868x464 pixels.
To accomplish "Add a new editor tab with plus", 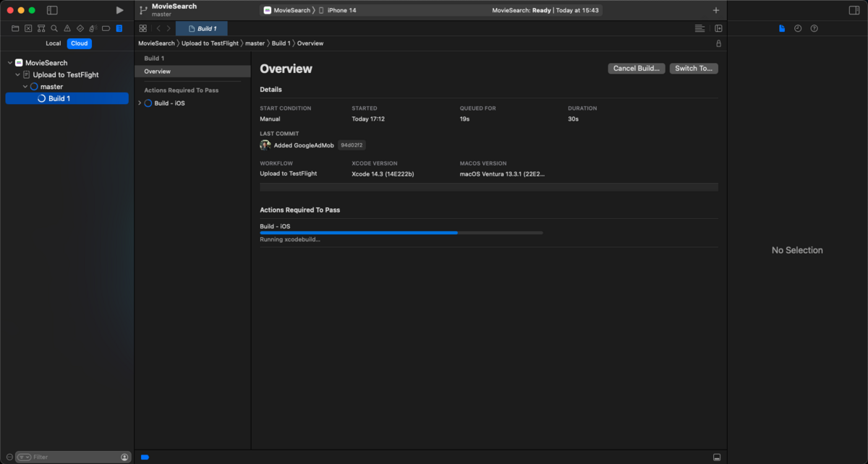I will [716, 10].
